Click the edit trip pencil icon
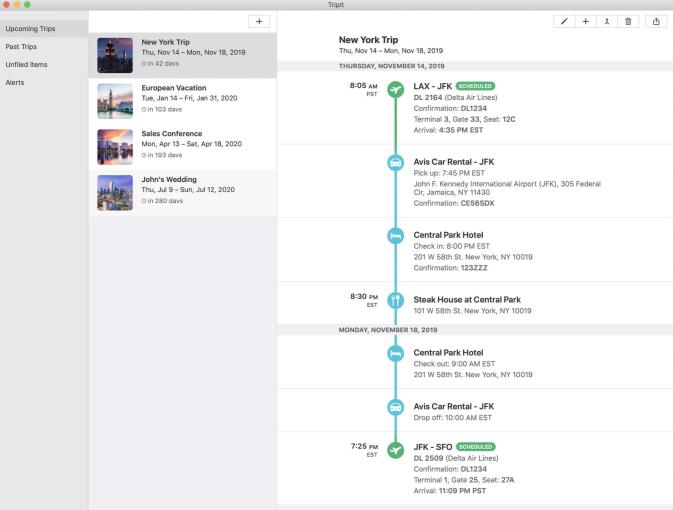The height and width of the screenshot is (510, 673). (564, 21)
